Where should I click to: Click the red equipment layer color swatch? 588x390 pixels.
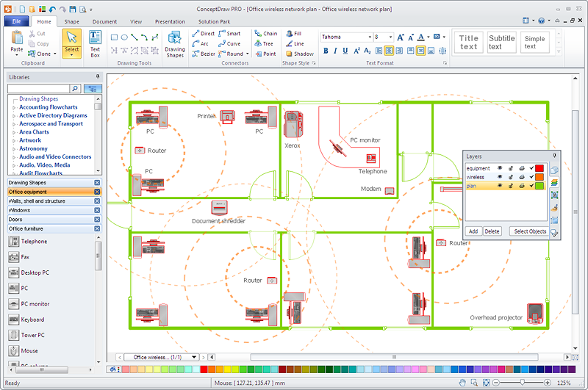tap(539, 168)
